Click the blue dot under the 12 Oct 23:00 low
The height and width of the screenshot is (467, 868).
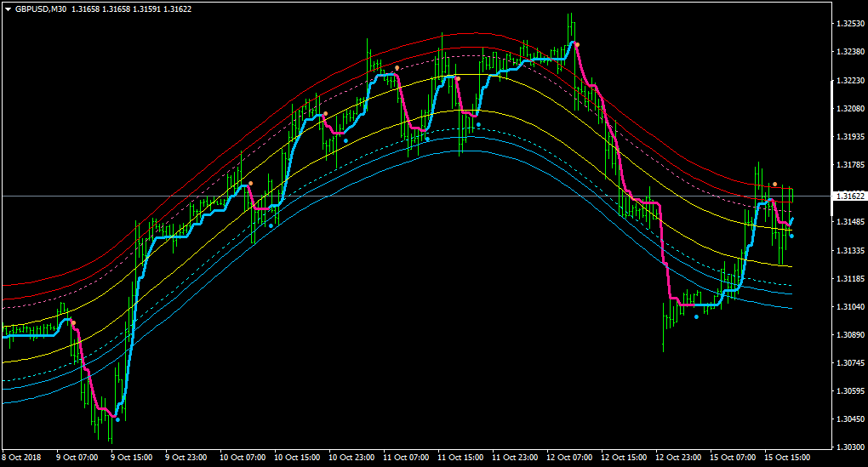click(696, 317)
